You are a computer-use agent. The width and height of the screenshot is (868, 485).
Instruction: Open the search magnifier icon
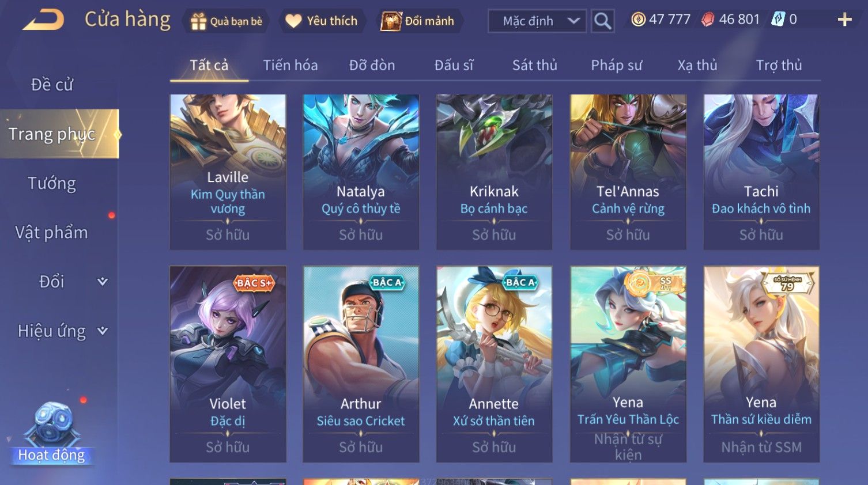[x=603, y=21]
